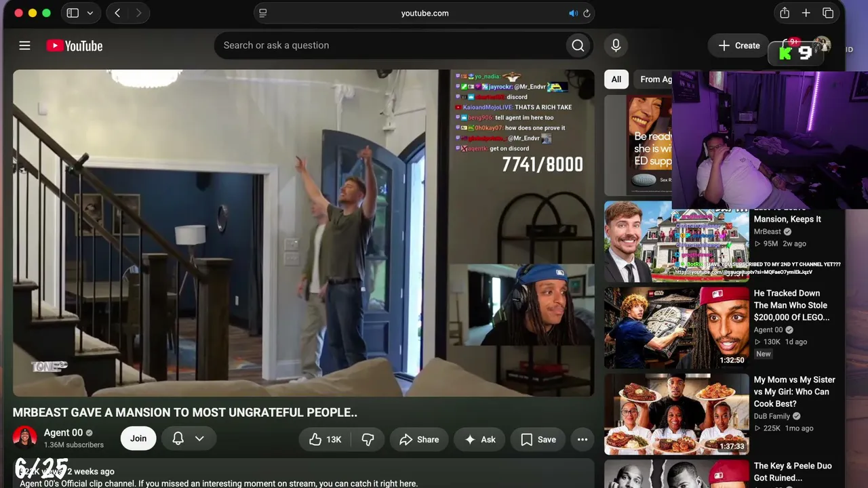Share this video
868x488 pixels.
[419, 439]
